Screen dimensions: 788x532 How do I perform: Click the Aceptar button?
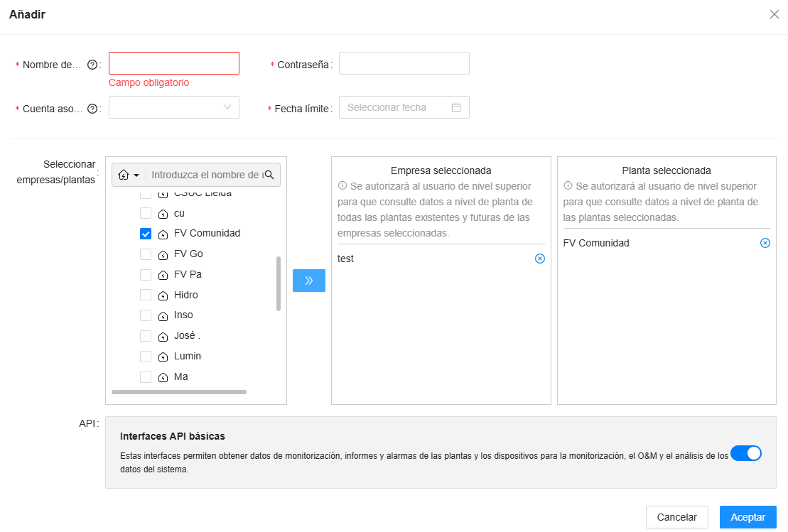click(x=747, y=517)
